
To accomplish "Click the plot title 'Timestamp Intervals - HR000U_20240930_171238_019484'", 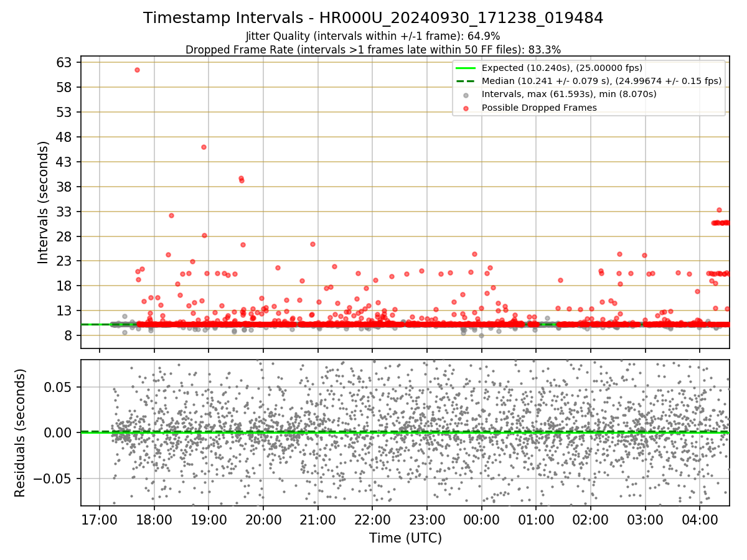I will click(373, 18).
